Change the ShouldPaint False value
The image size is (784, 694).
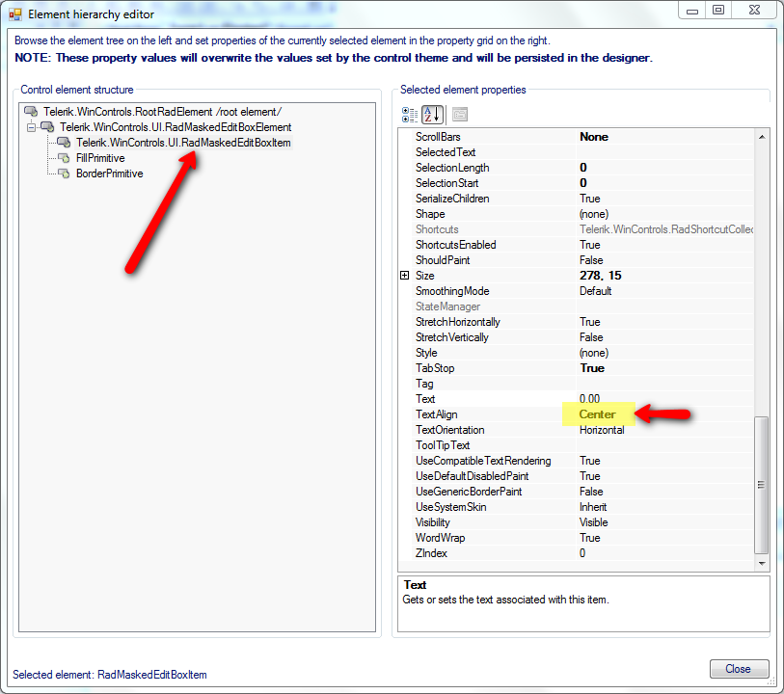[x=665, y=260]
